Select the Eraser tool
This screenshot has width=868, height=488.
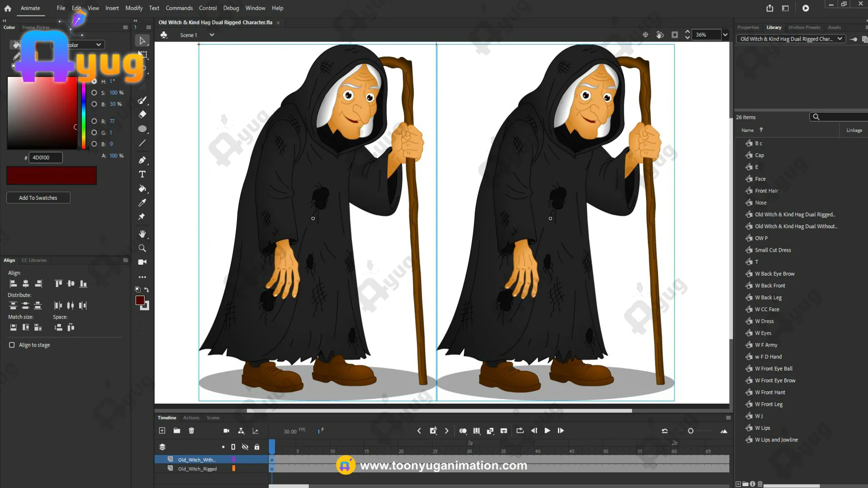coord(142,114)
